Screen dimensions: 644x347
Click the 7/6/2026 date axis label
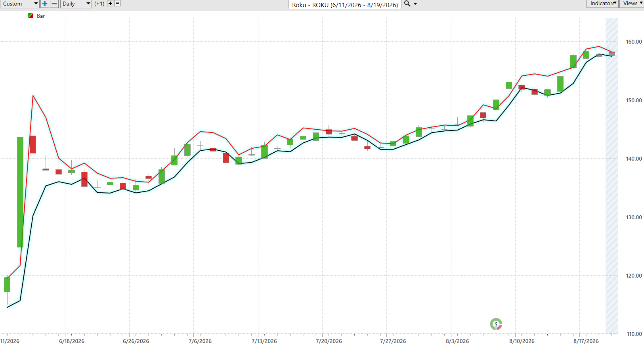(200, 341)
